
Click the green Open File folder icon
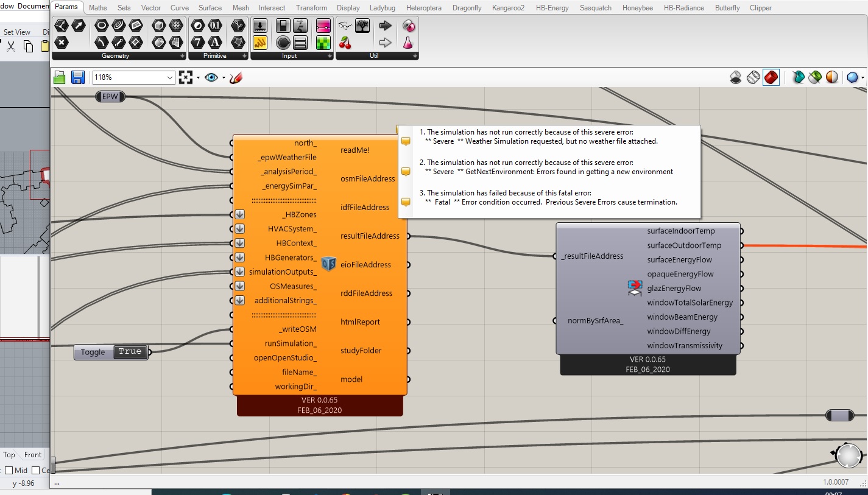(x=59, y=77)
